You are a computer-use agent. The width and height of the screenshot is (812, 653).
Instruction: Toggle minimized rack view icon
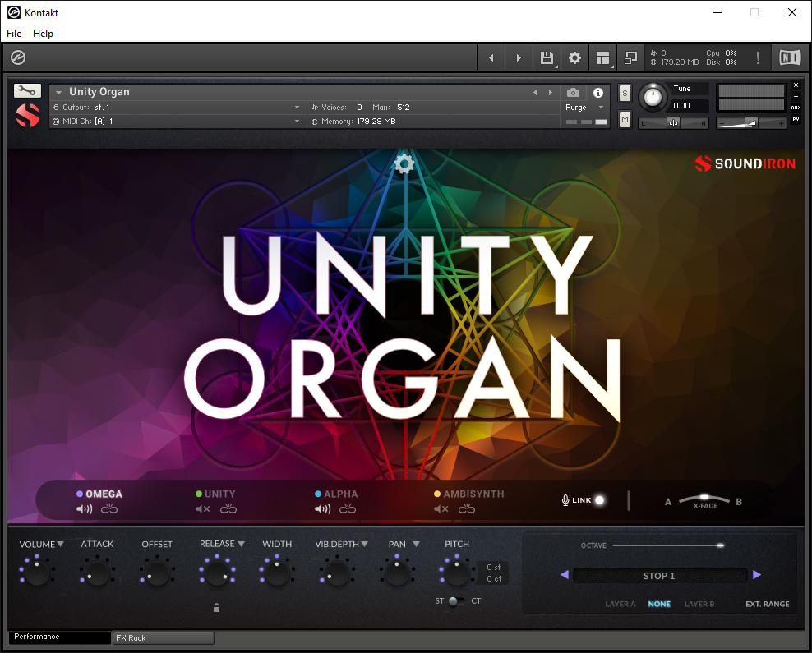tap(630, 58)
